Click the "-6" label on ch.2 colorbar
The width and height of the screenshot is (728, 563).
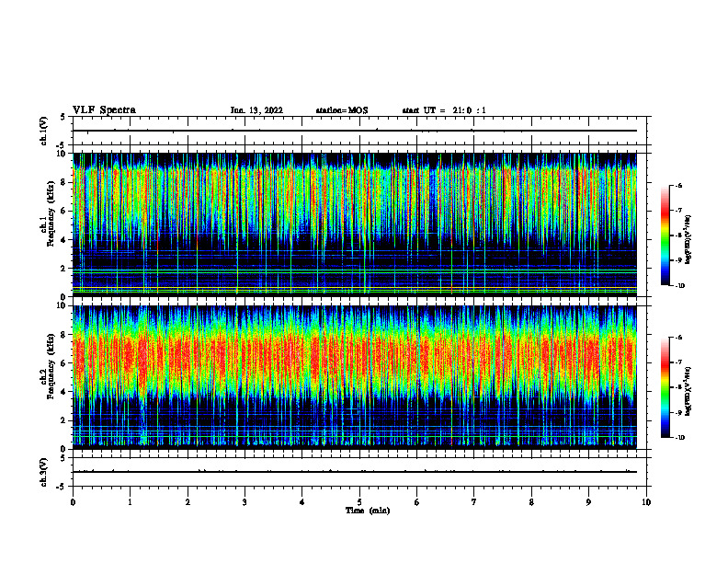[x=679, y=338]
